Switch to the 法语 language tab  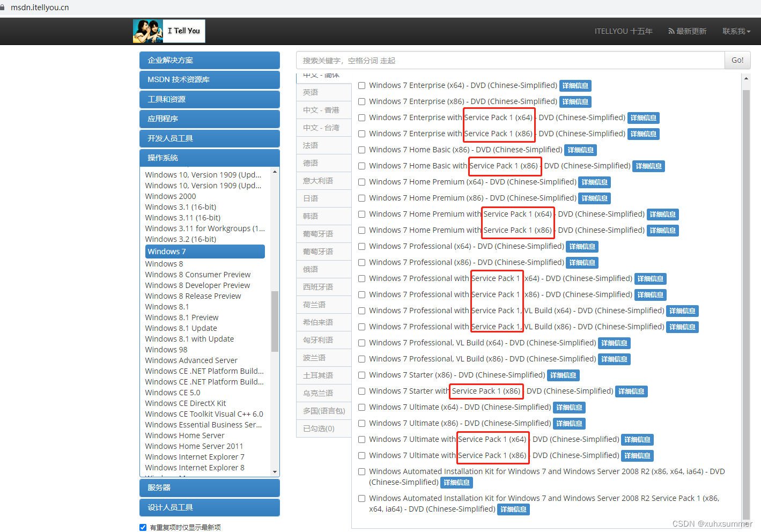(324, 145)
